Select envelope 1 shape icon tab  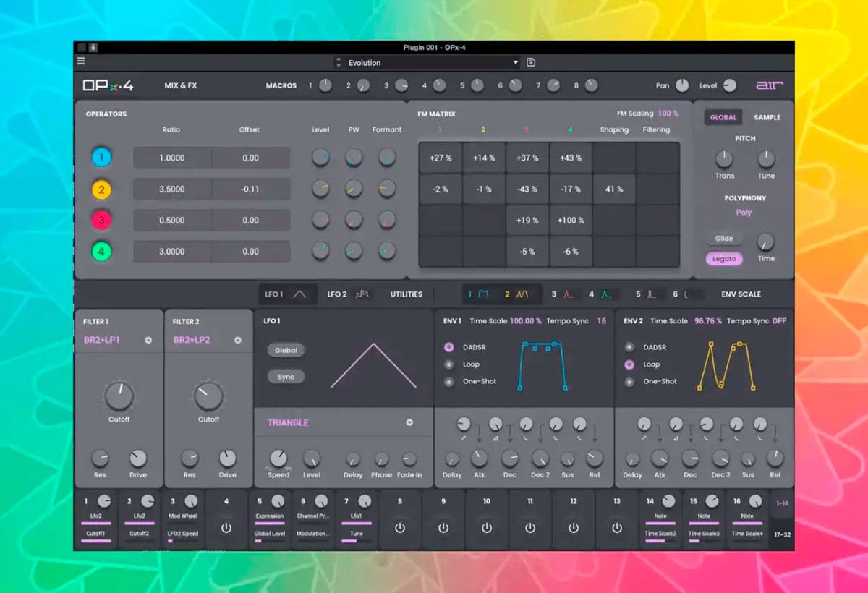pos(484,294)
